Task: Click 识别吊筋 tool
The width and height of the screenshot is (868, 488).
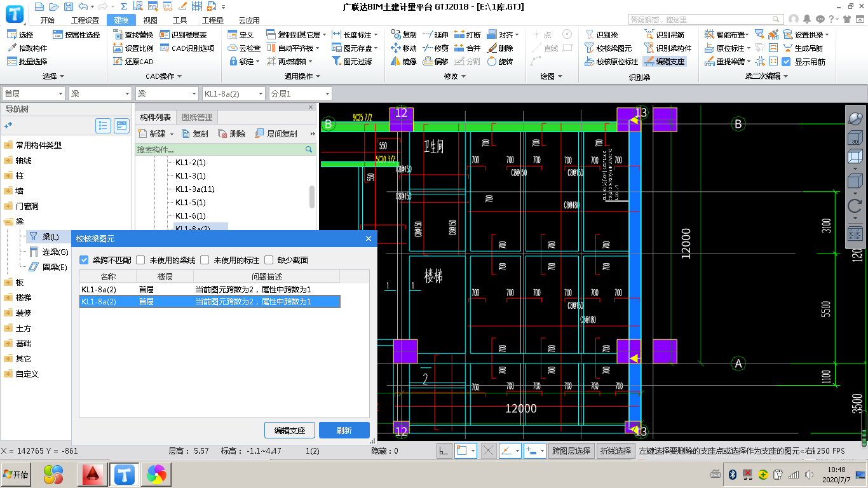Action: click(664, 35)
